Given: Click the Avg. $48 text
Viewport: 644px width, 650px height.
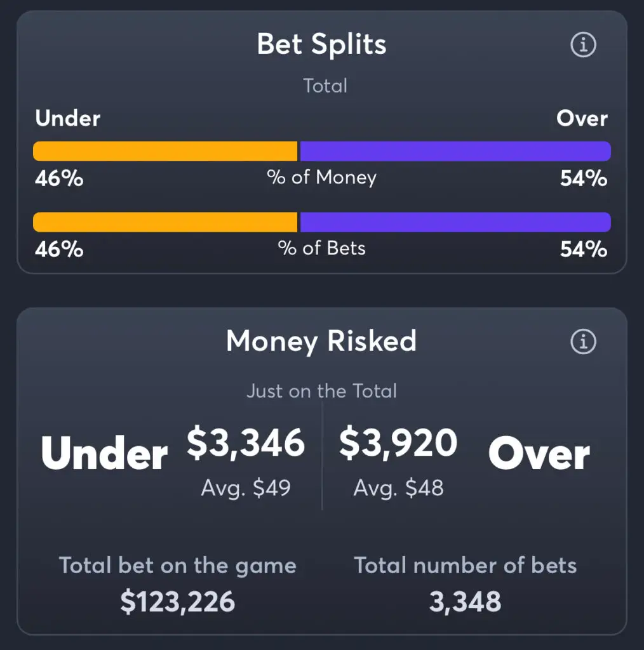Looking at the screenshot, I should coord(398,488).
